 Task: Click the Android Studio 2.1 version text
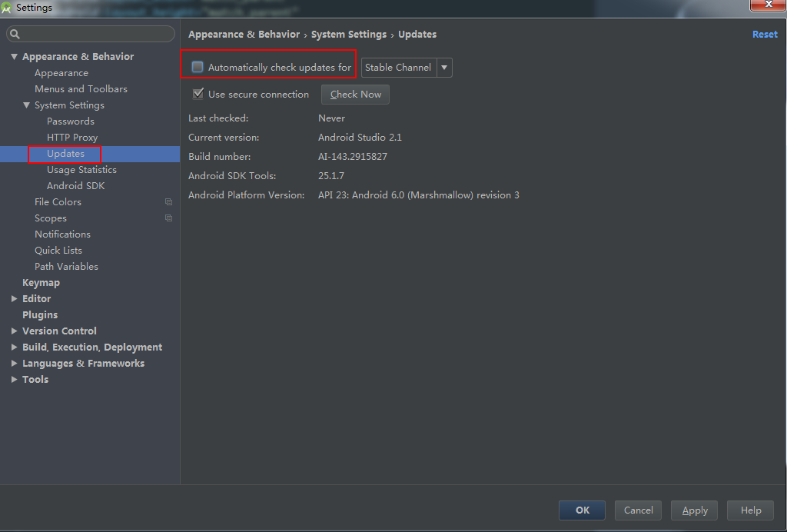coord(360,137)
